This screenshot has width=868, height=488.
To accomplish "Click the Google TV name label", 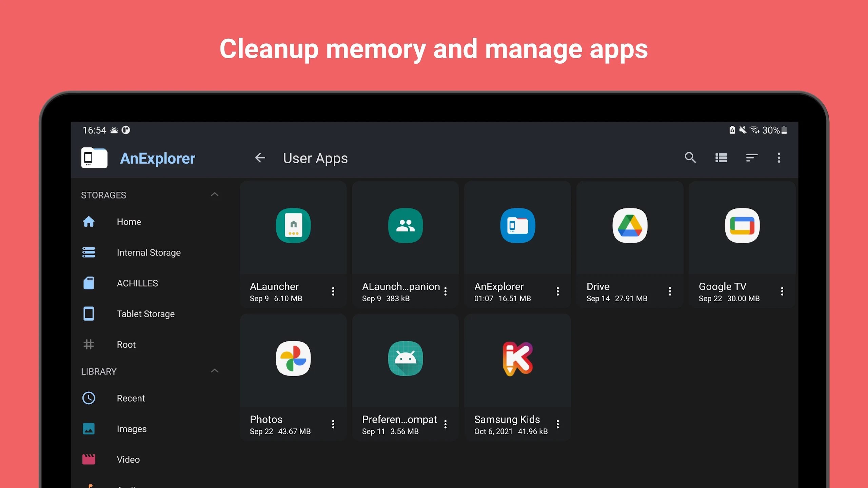I will [x=723, y=287].
